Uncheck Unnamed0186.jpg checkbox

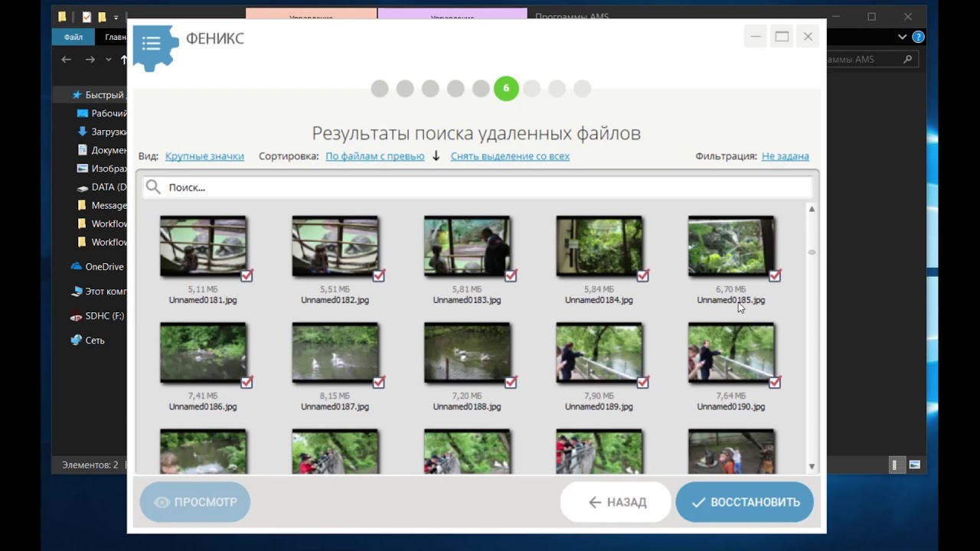247,382
